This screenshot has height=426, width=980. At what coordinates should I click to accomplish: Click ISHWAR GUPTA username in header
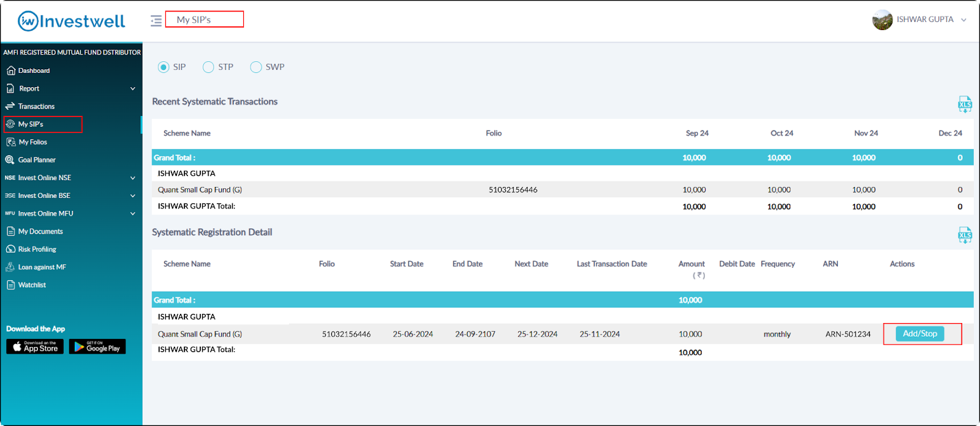(x=925, y=20)
